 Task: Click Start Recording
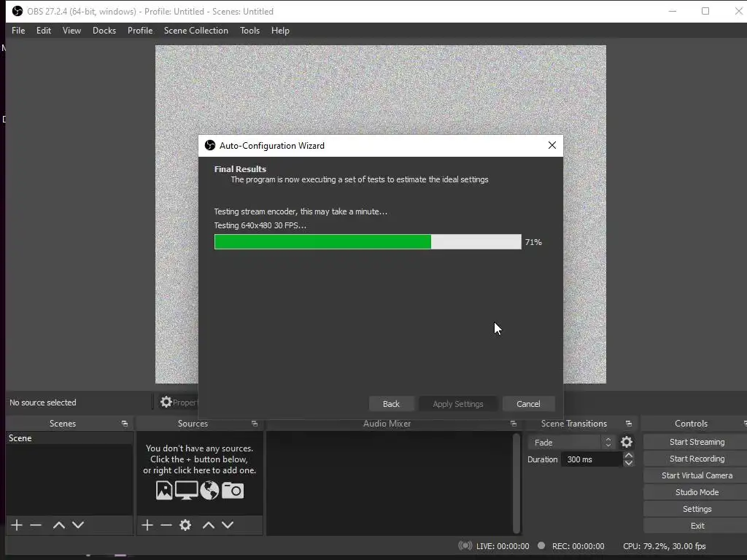point(697,459)
